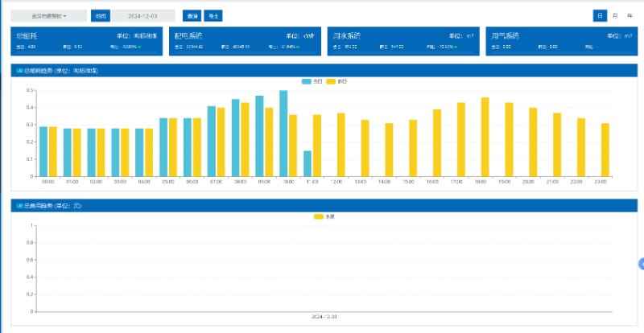Open the date picker showing 2024-12-03
This screenshot has height=333, width=644.
click(x=144, y=15)
